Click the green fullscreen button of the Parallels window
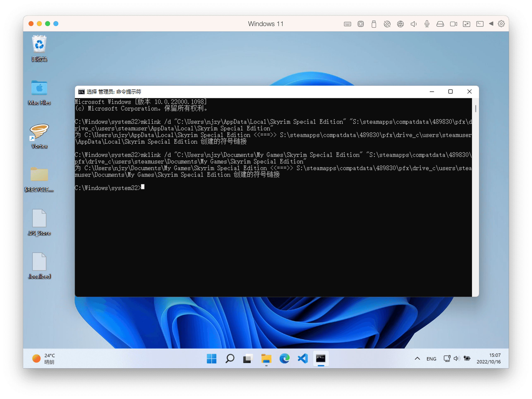This screenshot has width=532, height=399. (48, 24)
